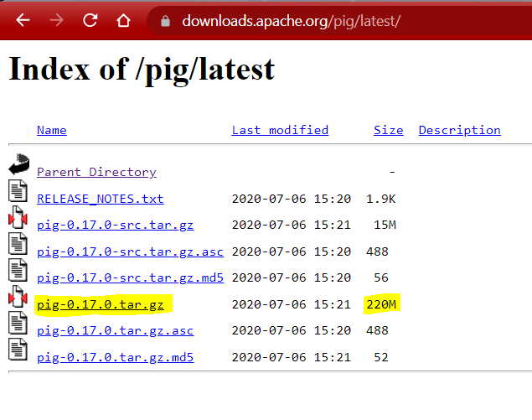Sort listing by the Name column

pos(52,130)
